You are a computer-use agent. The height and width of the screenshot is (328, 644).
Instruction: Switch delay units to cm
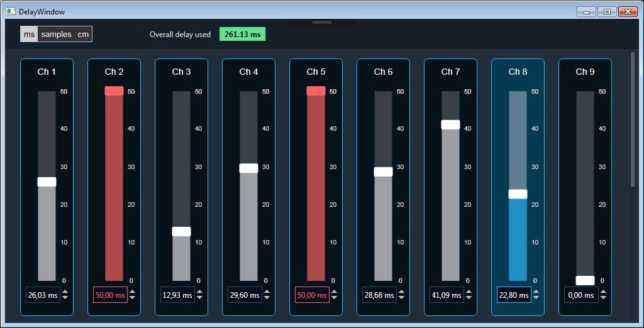tap(84, 34)
